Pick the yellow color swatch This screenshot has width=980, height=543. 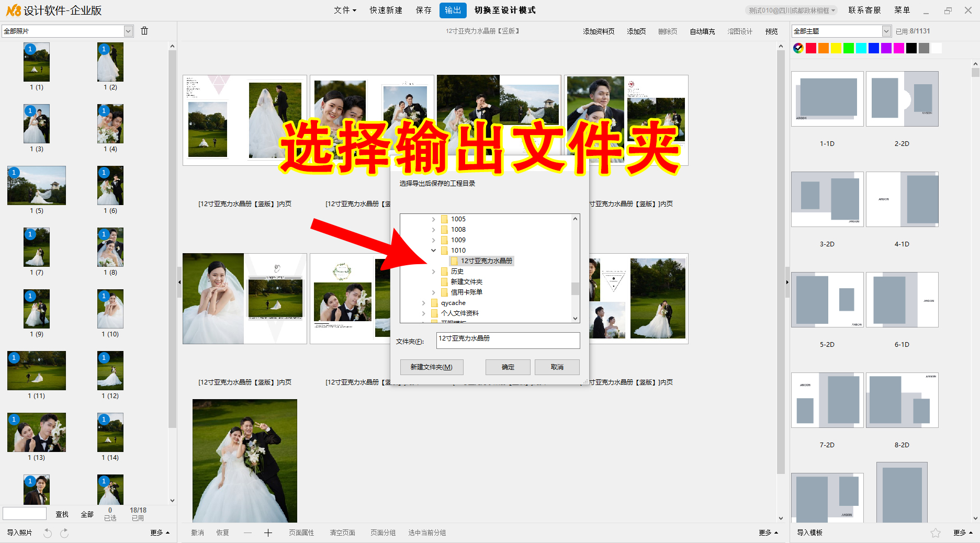[x=836, y=48]
